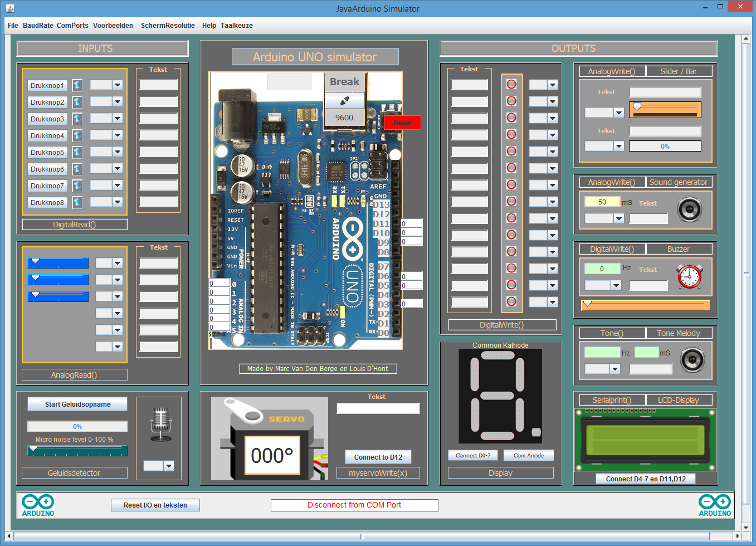This screenshot has width=756, height=546.
Task: Click the icon beside Drukknop4
Action: pyautogui.click(x=77, y=135)
